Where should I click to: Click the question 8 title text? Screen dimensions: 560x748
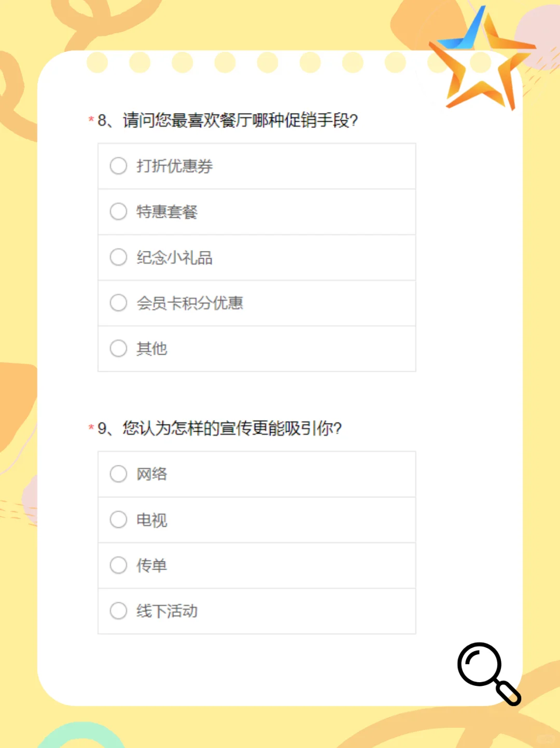(228, 120)
